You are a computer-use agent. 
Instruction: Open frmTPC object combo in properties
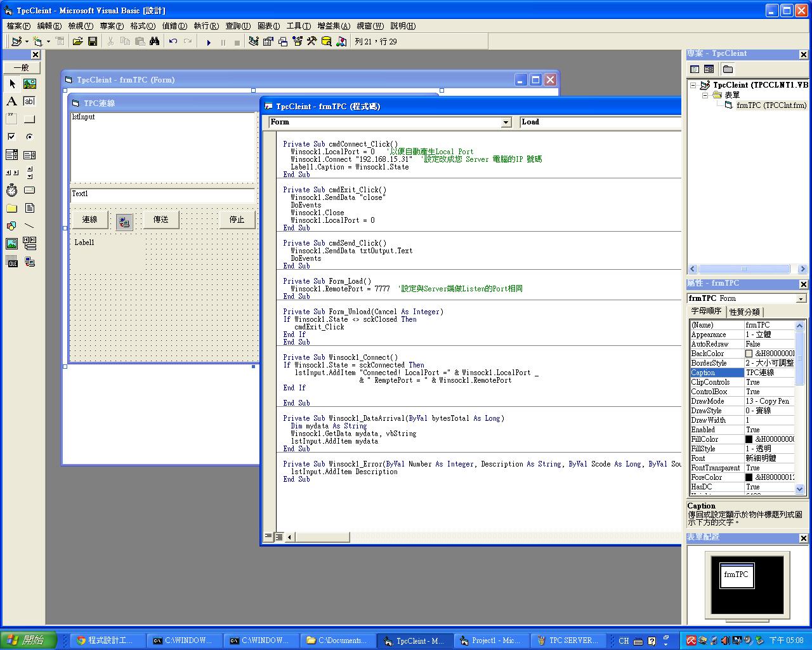(801, 298)
